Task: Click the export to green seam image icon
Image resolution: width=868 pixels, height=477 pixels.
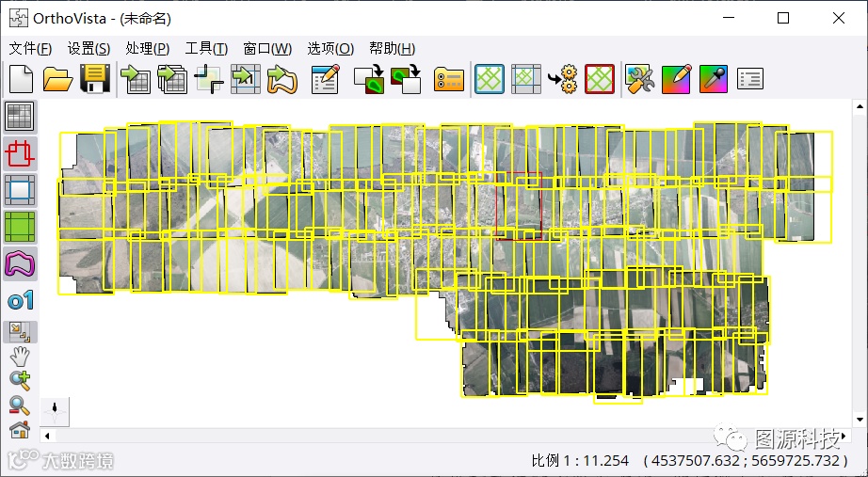Action: (369, 79)
